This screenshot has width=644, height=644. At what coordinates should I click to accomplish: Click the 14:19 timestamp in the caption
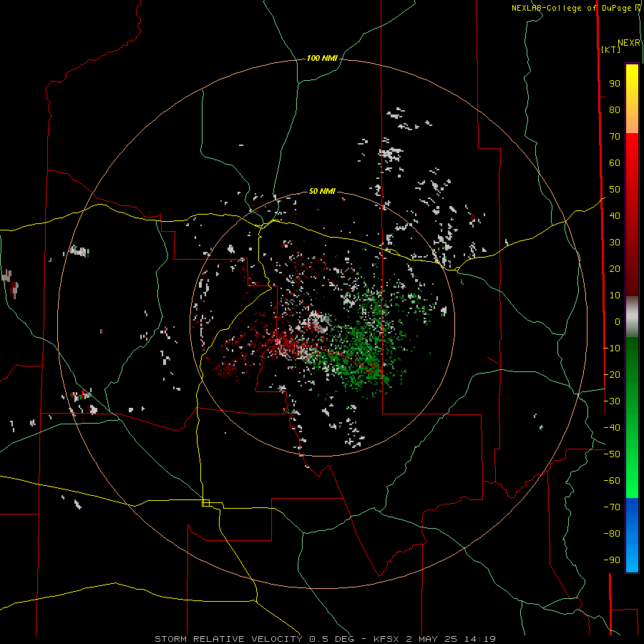click(480, 639)
